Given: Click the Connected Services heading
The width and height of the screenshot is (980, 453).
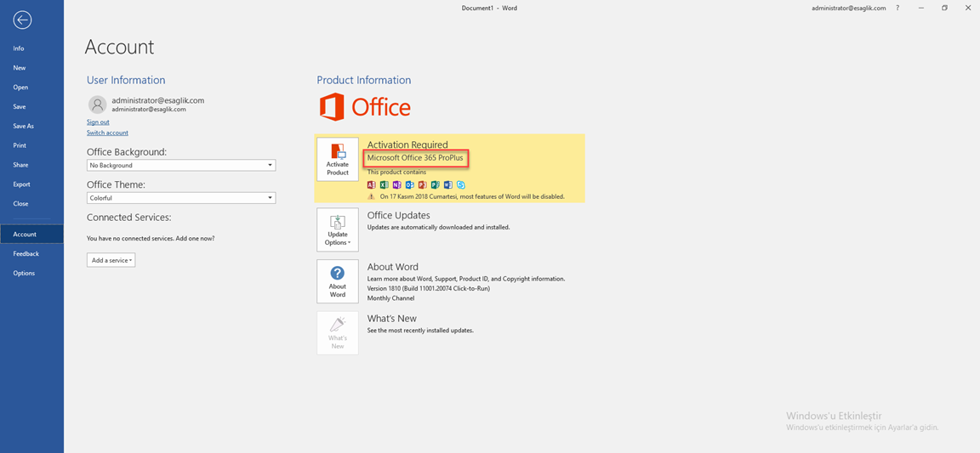Looking at the screenshot, I should 128,218.
